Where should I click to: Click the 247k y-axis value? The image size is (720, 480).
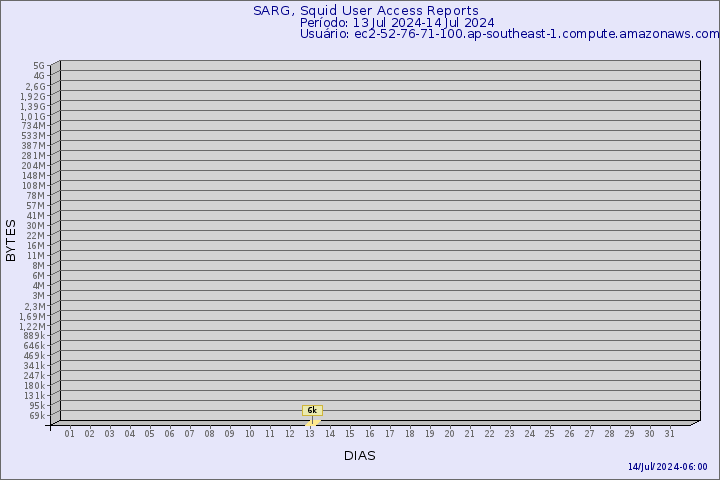(34, 376)
